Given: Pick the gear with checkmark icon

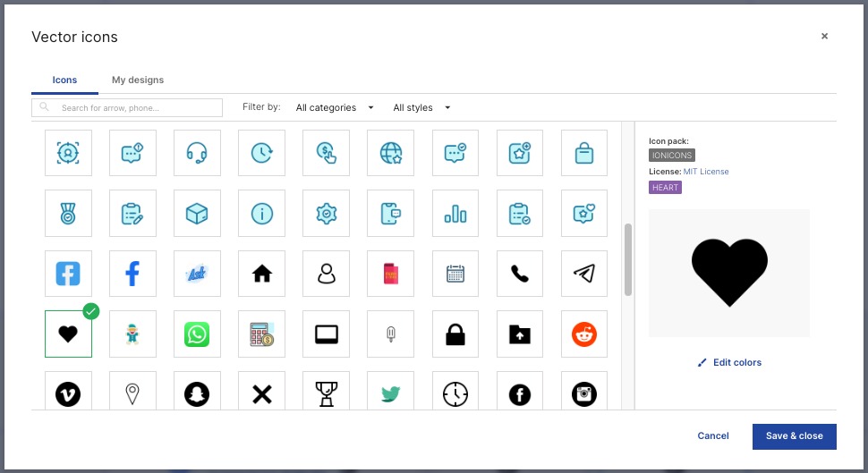Looking at the screenshot, I should [x=326, y=213].
